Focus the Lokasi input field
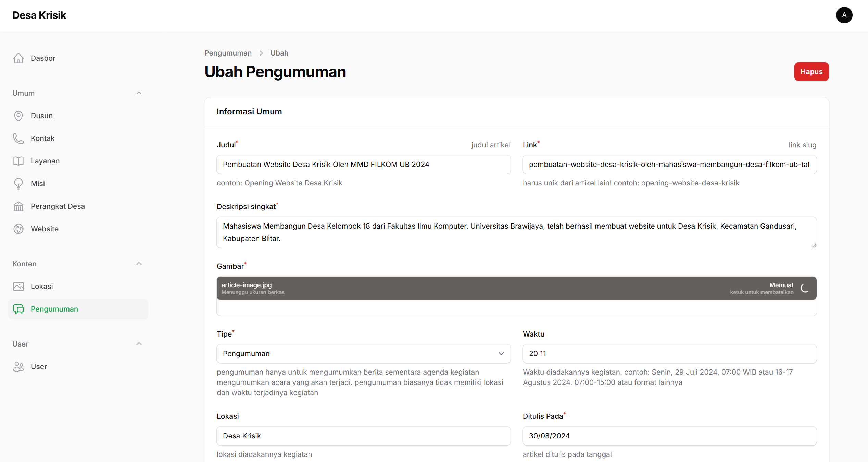Screen dimensions: 868x462 [x=364, y=436]
